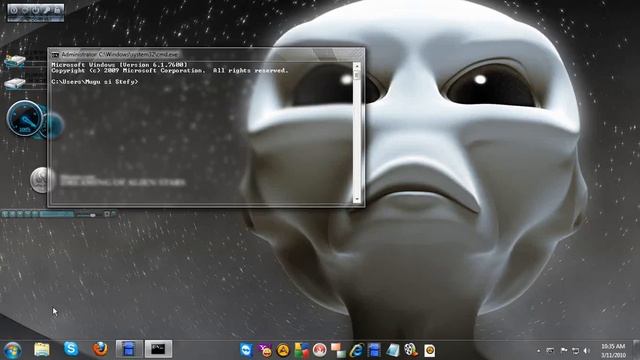Open Yahoo Messenger icon in taskbar
Screen dimensions: 640x360
tap(265, 351)
